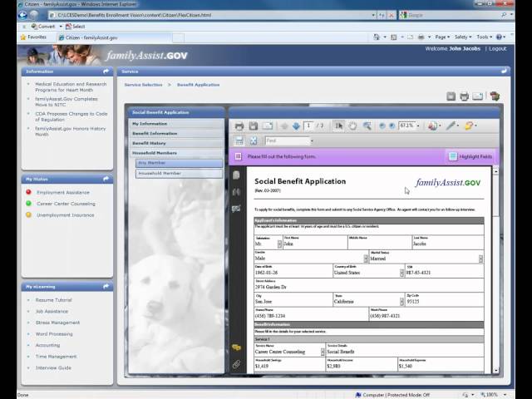Click the browser back button
The width and height of the screenshot is (532, 399).
[22, 15]
